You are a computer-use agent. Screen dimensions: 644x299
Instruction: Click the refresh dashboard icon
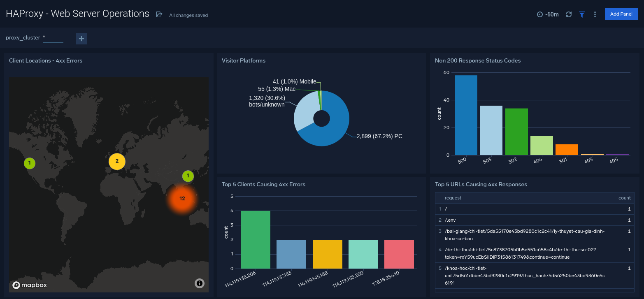569,14
